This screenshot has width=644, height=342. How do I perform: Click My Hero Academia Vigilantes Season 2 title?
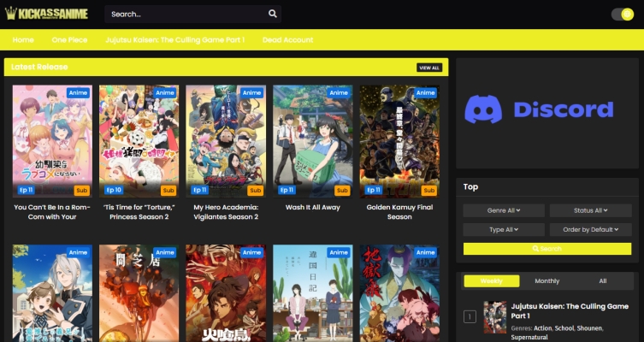(x=226, y=212)
